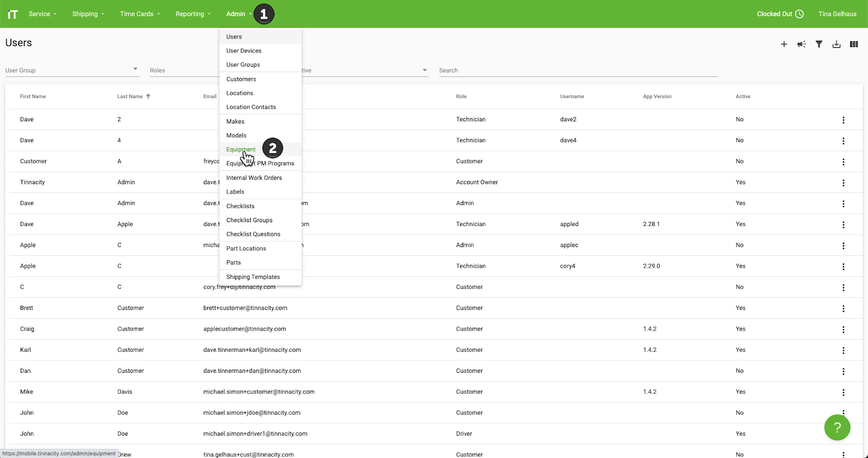The width and height of the screenshot is (868, 458).
Task: Open the Tina Gelhaus account menu
Action: (x=837, y=14)
